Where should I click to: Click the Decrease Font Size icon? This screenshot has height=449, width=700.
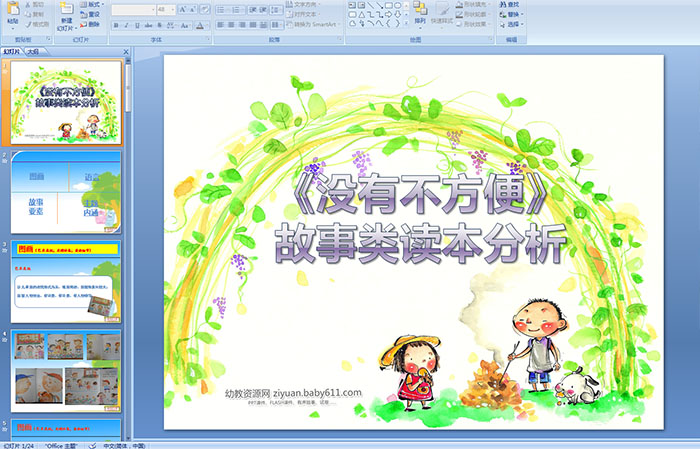pyautogui.click(x=193, y=9)
